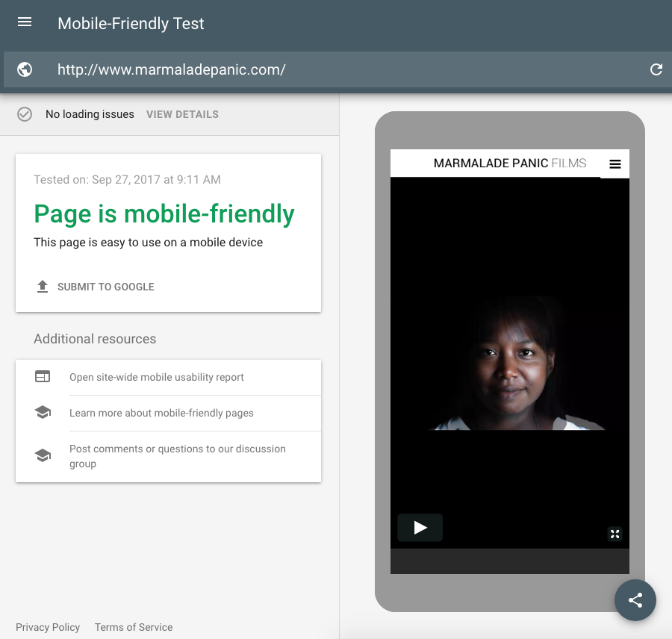Click the Mobile-Friendly Test title

(131, 24)
